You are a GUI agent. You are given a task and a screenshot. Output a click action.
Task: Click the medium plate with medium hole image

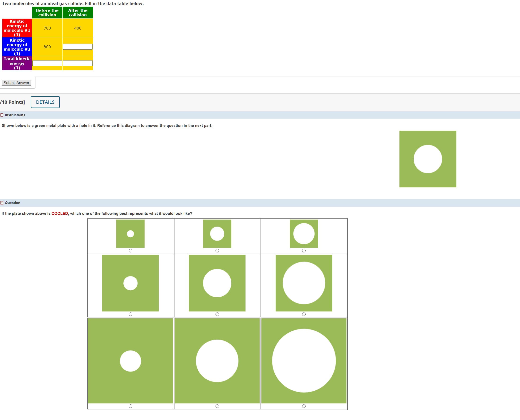[217, 283]
